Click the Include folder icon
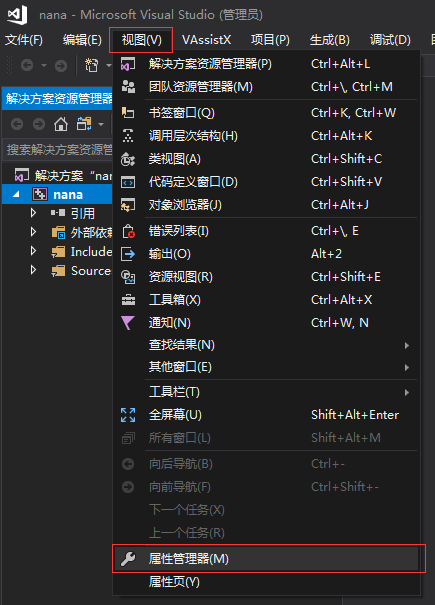This screenshot has width=435, height=605. [58, 252]
